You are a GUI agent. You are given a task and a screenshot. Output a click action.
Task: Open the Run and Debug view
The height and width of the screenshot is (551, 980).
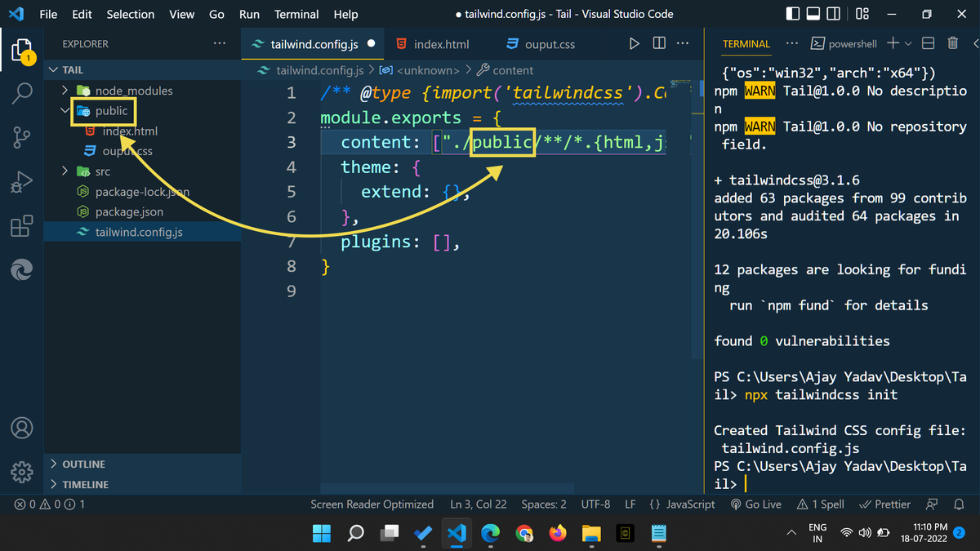[22, 182]
